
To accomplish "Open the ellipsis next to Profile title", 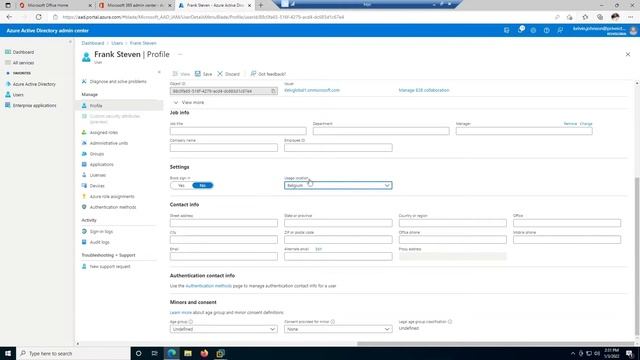I will click(180, 54).
